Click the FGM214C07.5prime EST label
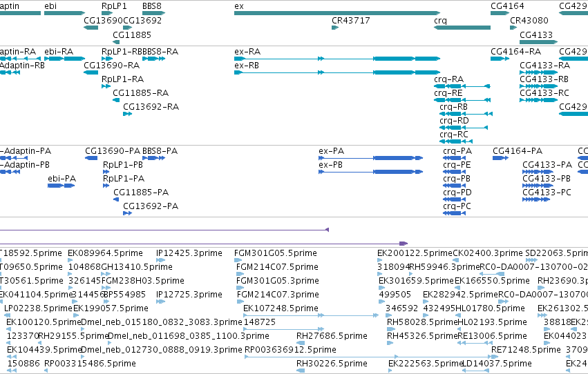This screenshot has height=374, width=588. tap(277, 267)
